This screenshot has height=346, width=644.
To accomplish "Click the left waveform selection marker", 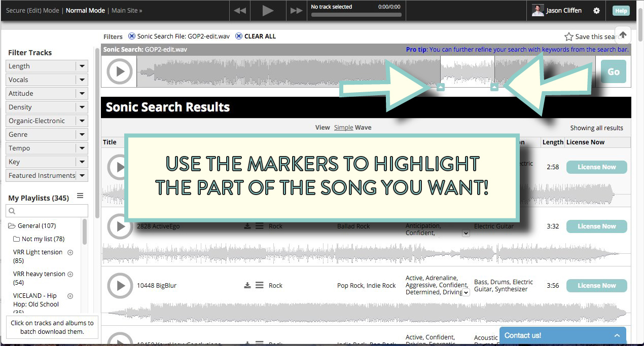I will 440,87.
